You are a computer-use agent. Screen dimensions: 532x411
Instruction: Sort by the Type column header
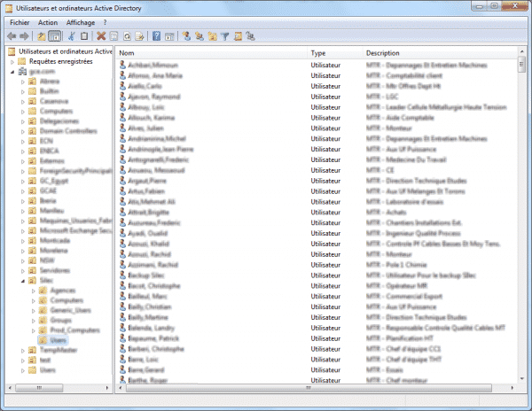click(335, 53)
